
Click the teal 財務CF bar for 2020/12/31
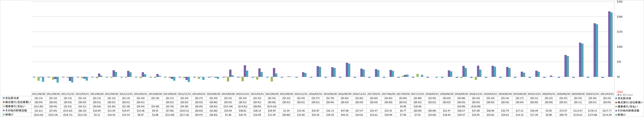point(597,51)
